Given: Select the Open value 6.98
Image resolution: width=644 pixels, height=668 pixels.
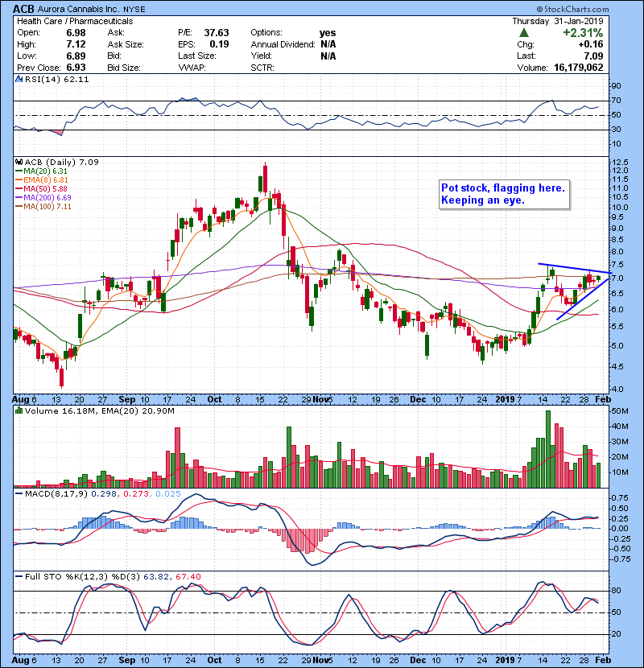Looking at the screenshot, I should 76,33.
